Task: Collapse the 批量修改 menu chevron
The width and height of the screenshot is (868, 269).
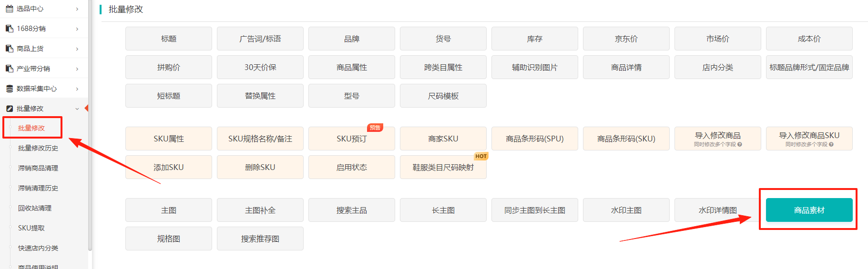Action: pyautogui.click(x=77, y=109)
